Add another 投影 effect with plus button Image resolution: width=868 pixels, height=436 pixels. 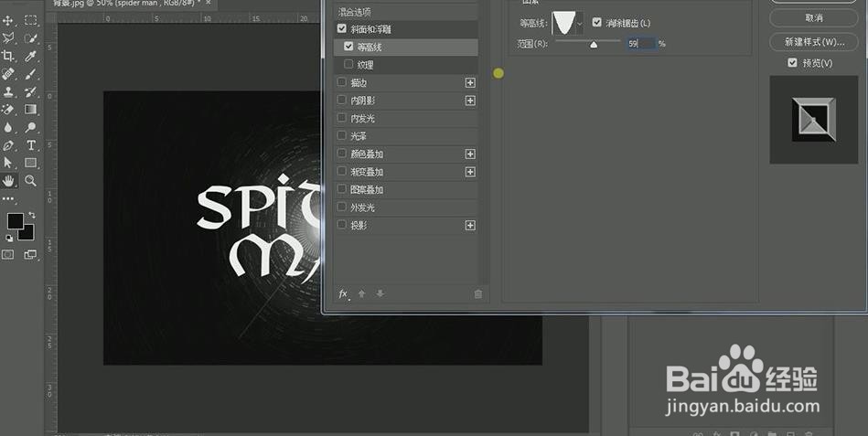tap(470, 225)
